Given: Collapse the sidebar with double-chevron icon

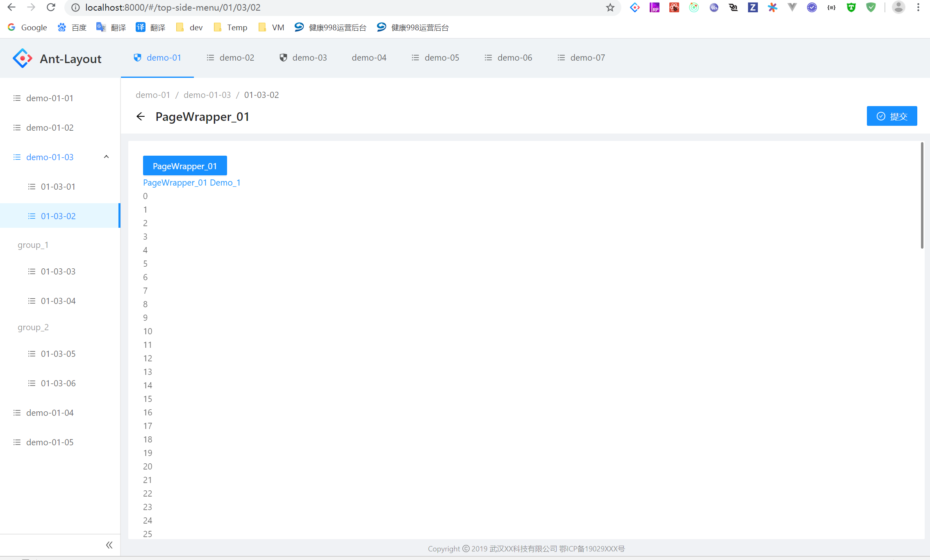Looking at the screenshot, I should (109, 545).
